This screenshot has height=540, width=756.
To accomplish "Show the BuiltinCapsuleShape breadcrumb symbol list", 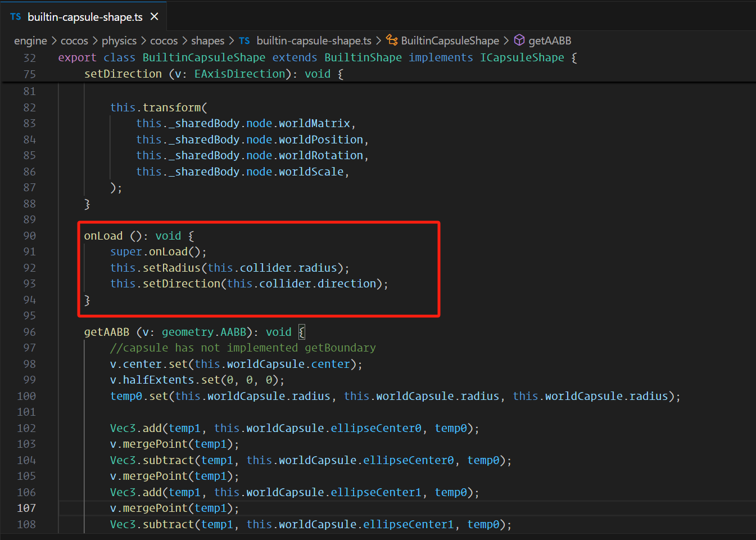I will coord(450,40).
